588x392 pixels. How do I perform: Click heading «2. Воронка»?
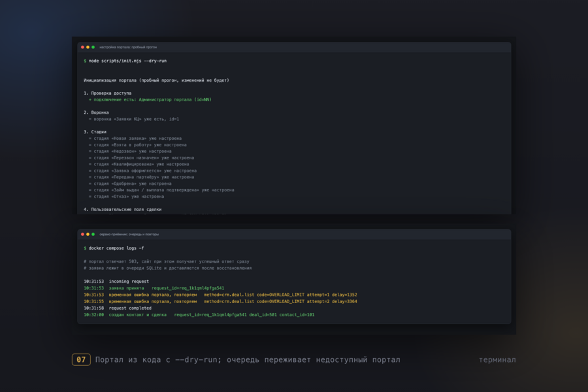[x=97, y=112]
